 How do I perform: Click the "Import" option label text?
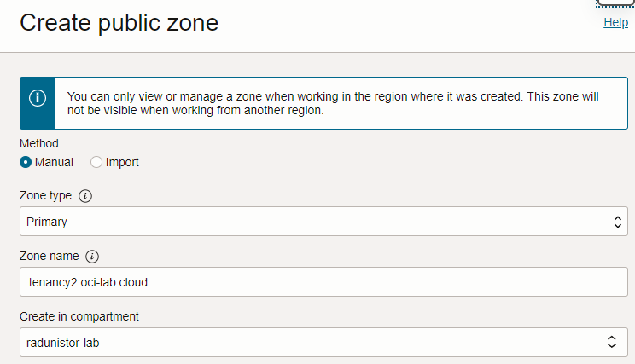[x=122, y=162]
